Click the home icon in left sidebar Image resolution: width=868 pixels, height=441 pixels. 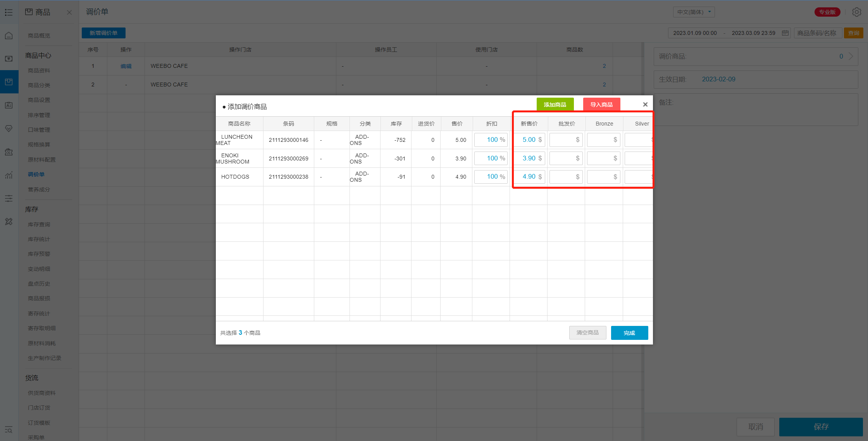pyautogui.click(x=9, y=36)
